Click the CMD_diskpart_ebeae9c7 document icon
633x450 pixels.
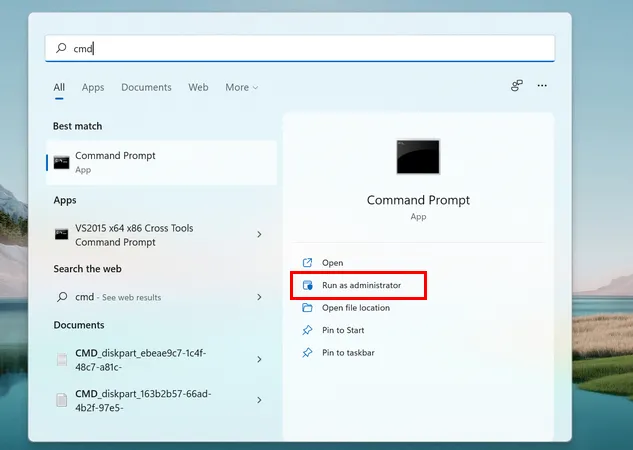(62, 359)
